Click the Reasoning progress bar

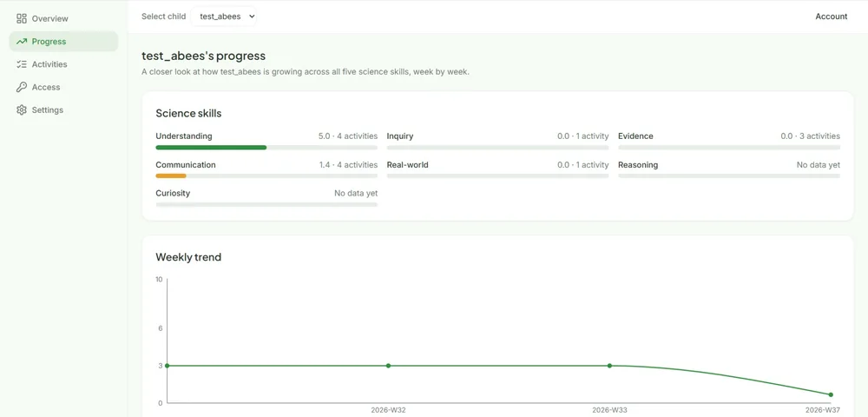(729, 176)
